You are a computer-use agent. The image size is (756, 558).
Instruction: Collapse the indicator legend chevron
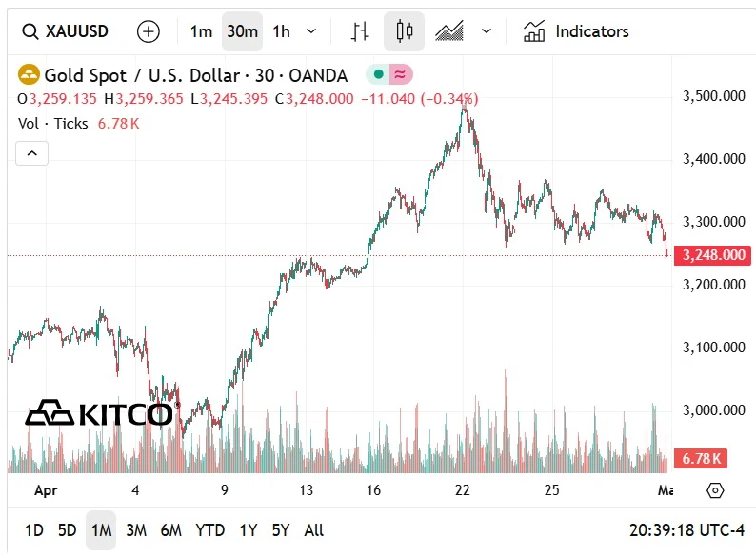[31, 152]
